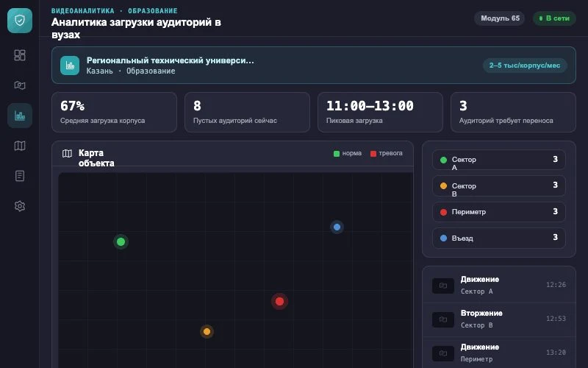Click the 3 Аудиторий требует переноса card
The height and width of the screenshot is (368, 588).
pos(513,113)
